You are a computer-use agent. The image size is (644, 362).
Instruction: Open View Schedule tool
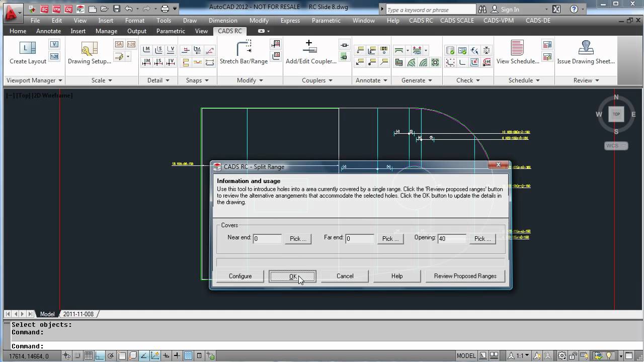coord(518,53)
